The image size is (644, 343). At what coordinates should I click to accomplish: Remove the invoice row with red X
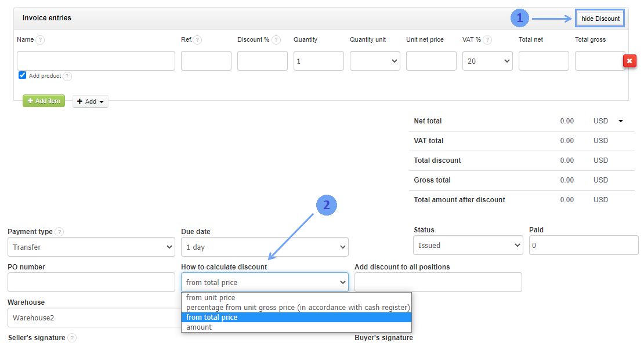click(x=629, y=61)
